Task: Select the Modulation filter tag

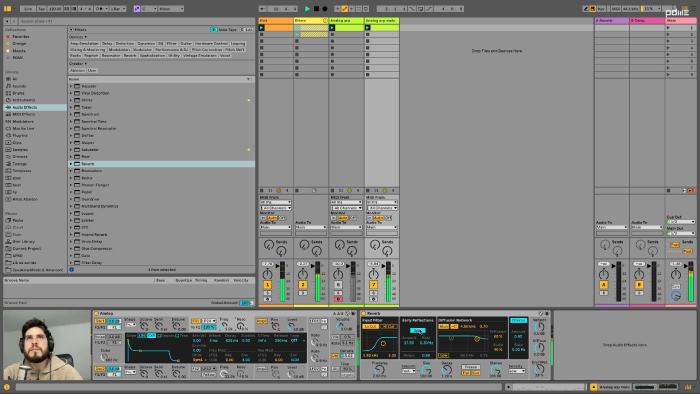Action: click(119, 50)
